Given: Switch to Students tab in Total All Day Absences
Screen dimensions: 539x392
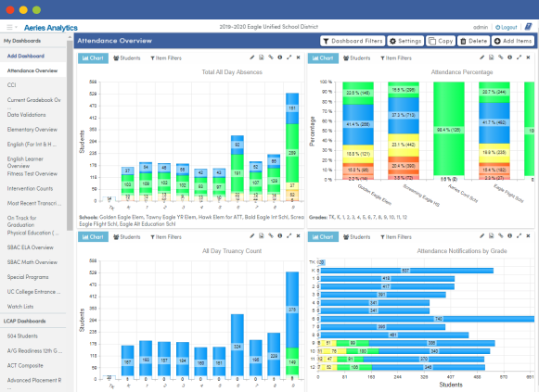Looking at the screenshot, I should click(127, 58).
